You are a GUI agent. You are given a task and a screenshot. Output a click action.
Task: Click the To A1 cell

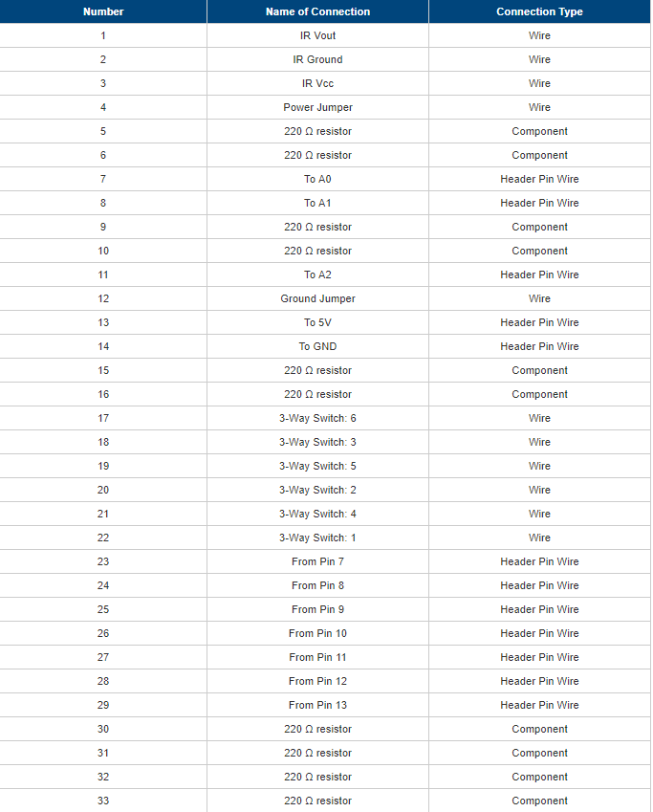tap(317, 203)
